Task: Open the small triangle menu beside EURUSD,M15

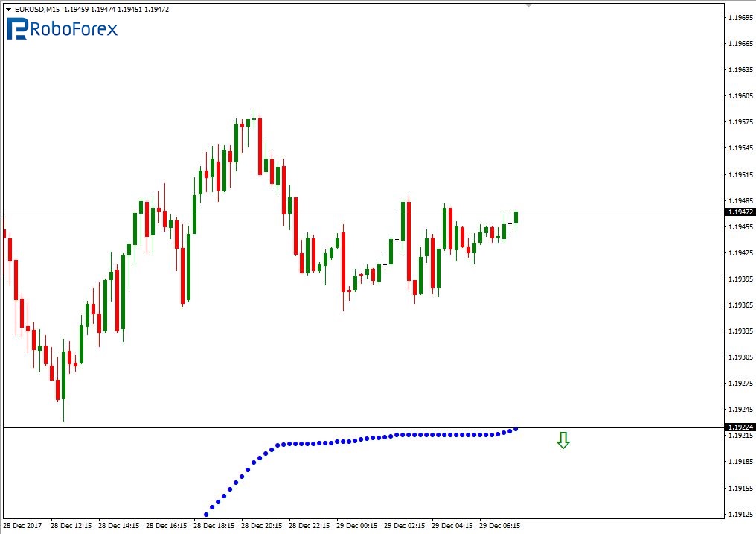Action: point(8,10)
